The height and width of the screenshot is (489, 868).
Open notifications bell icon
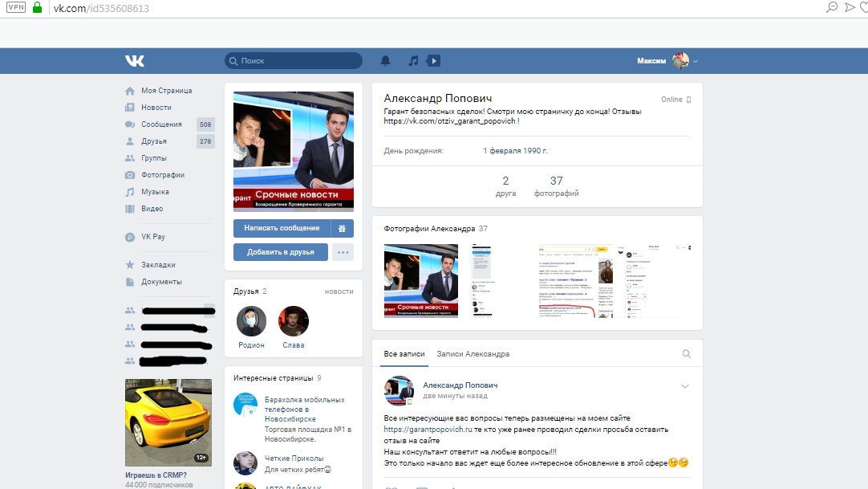385,61
